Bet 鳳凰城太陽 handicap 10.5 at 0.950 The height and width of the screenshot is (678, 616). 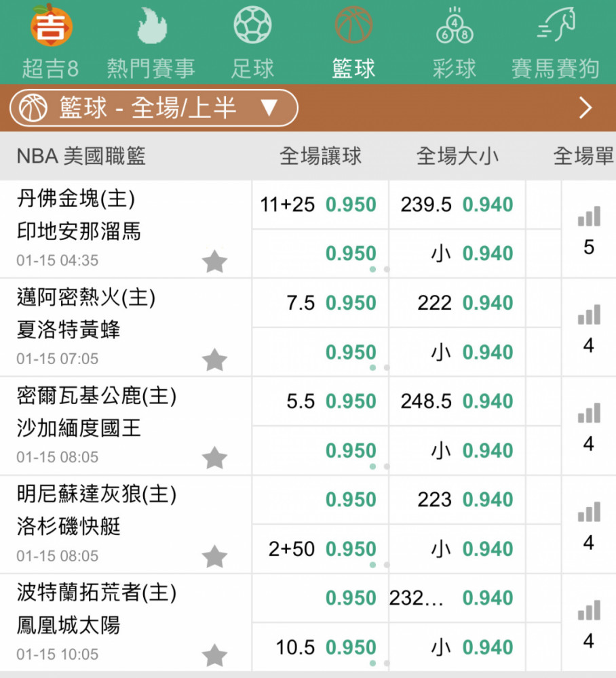click(320, 647)
